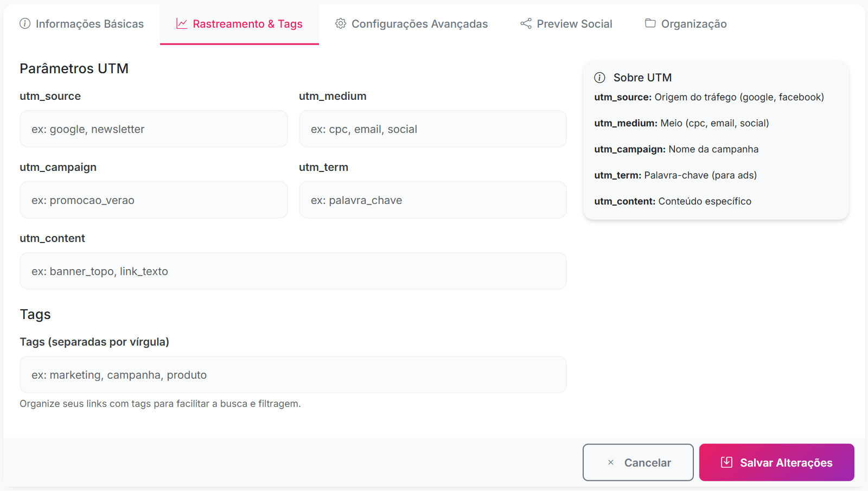Image resolution: width=868 pixels, height=491 pixels.
Task: Click the chart icon on Rastreamento & Tags tab
Action: coord(181,23)
